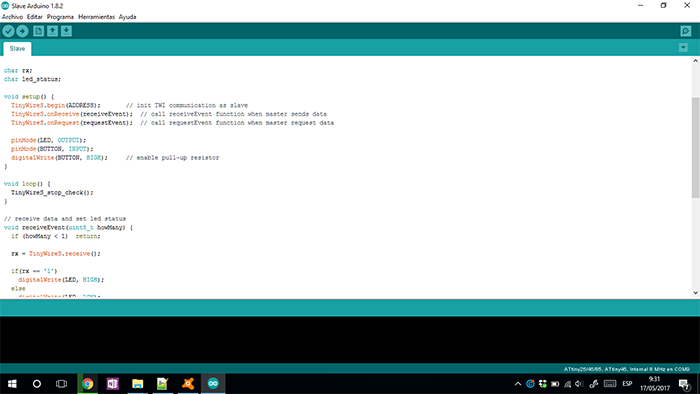This screenshot has height=394, width=700.
Task: Click '// receive data and set led status' comment
Action: pos(65,219)
